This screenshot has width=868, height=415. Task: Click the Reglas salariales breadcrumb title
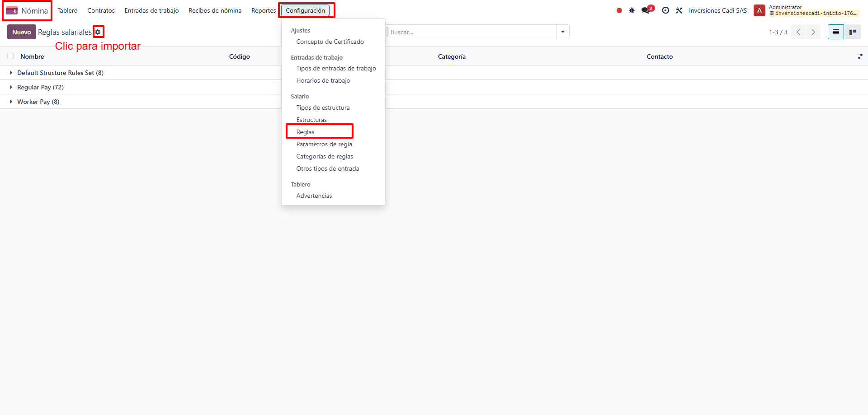65,32
